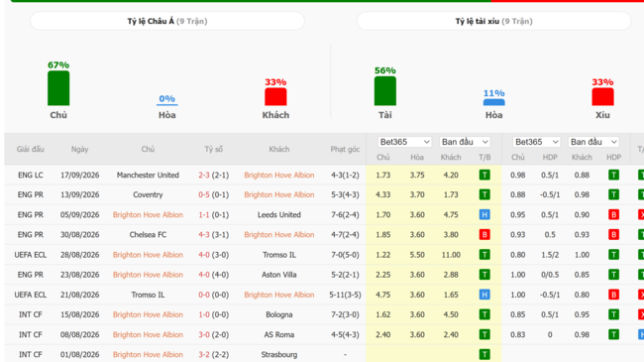Click the ENG LC league label
Viewport: 644px width, 362px height.
[x=31, y=175]
